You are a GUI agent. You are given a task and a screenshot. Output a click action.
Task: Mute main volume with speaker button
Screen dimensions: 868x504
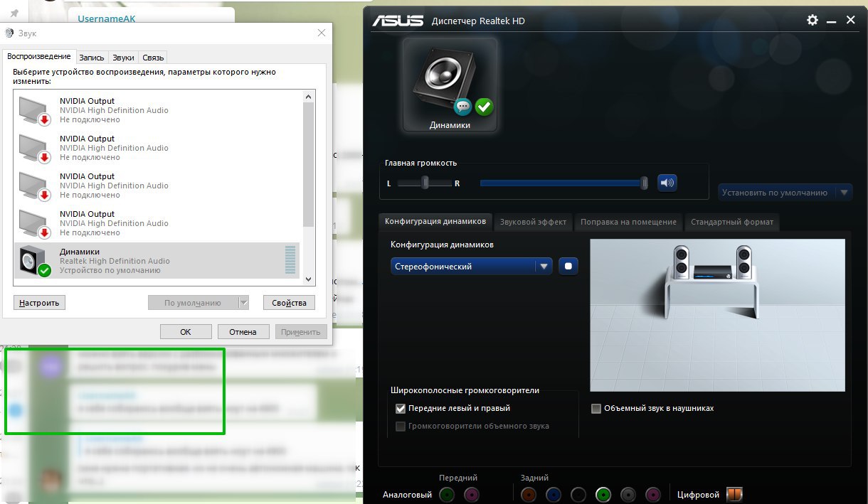pos(667,183)
